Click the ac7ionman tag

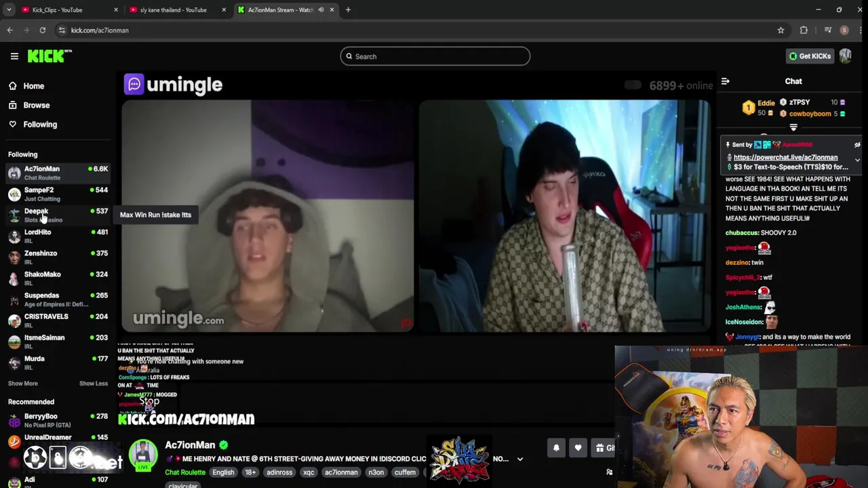click(x=341, y=472)
